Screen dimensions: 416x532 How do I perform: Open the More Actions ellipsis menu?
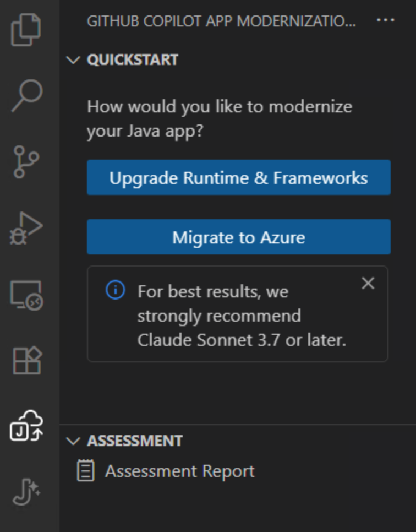coord(386,20)
